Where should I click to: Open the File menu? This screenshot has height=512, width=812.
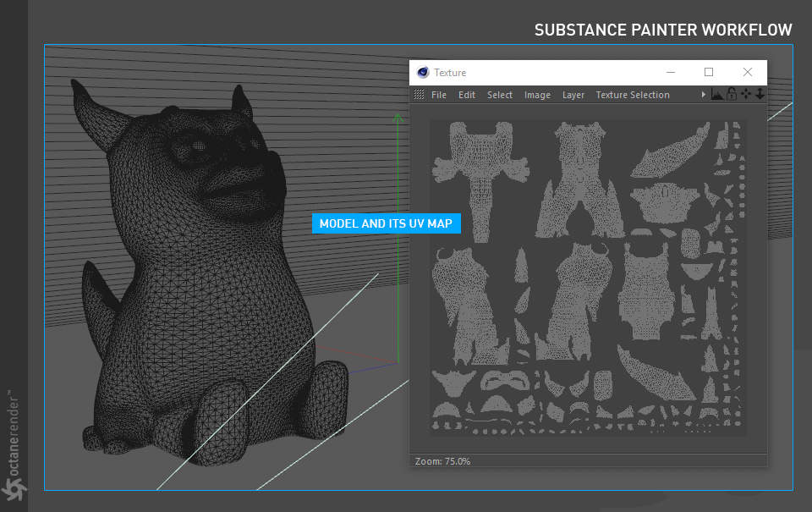pos(439,95)
